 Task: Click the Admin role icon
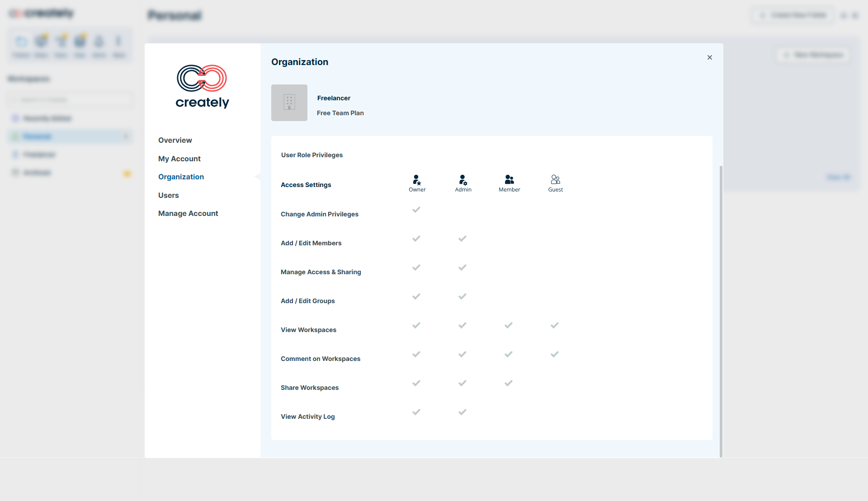(463, 180)
